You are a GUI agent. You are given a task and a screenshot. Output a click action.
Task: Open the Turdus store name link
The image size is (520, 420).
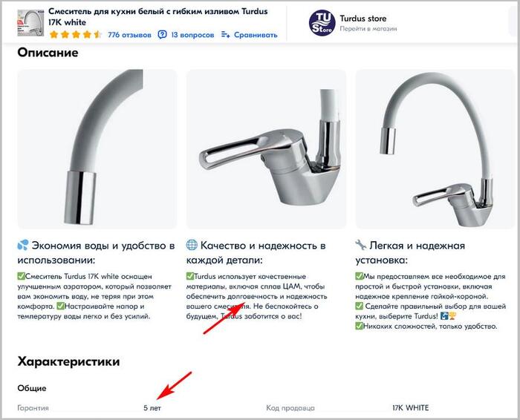click(363, 19)
